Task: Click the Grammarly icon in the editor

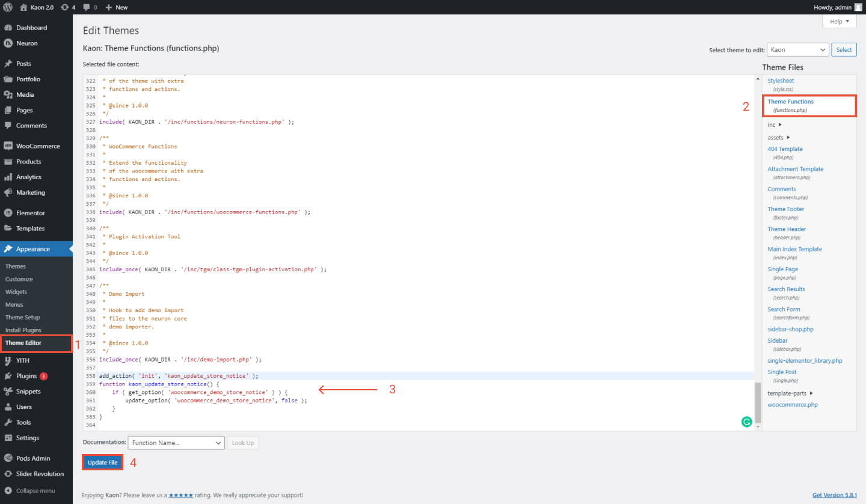Action: pyautogui.click(x=746, y=422)
